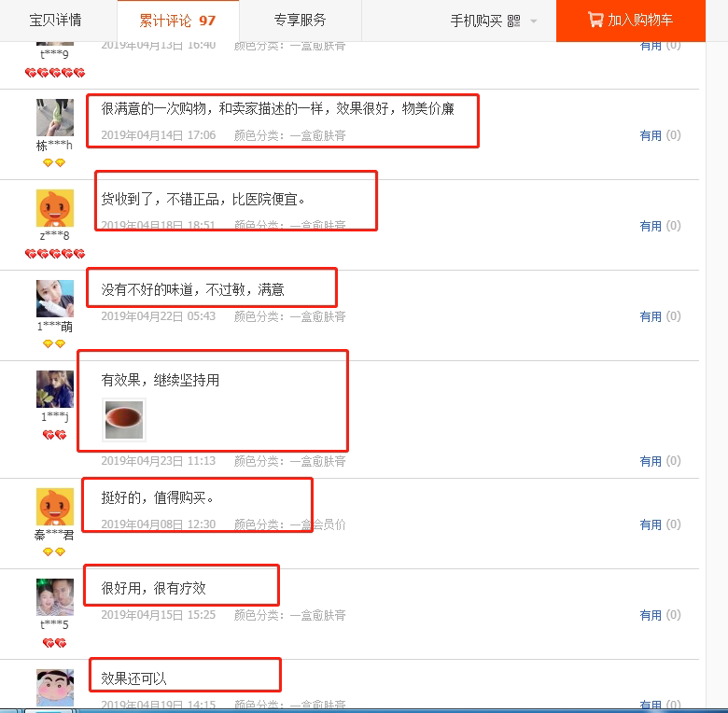Open the red bowl review photo thumbnail

pyautogui.click(x=124, y=420)
